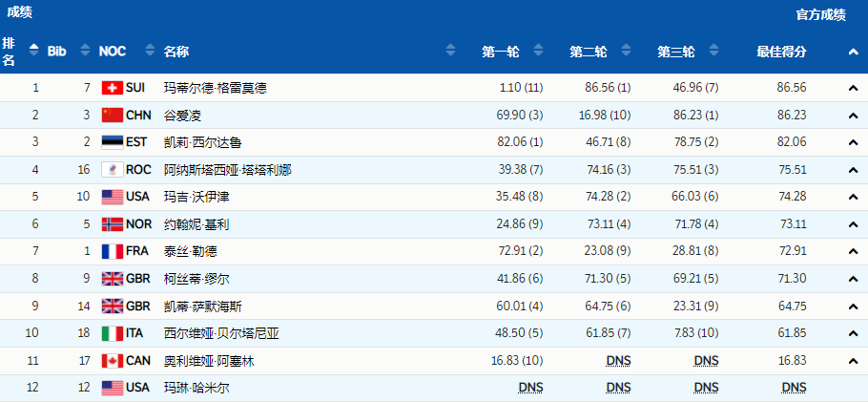Screen dimensions: 868x402
Task: Collapse all rows with header chevron
Action: click(x=853, y=53)
